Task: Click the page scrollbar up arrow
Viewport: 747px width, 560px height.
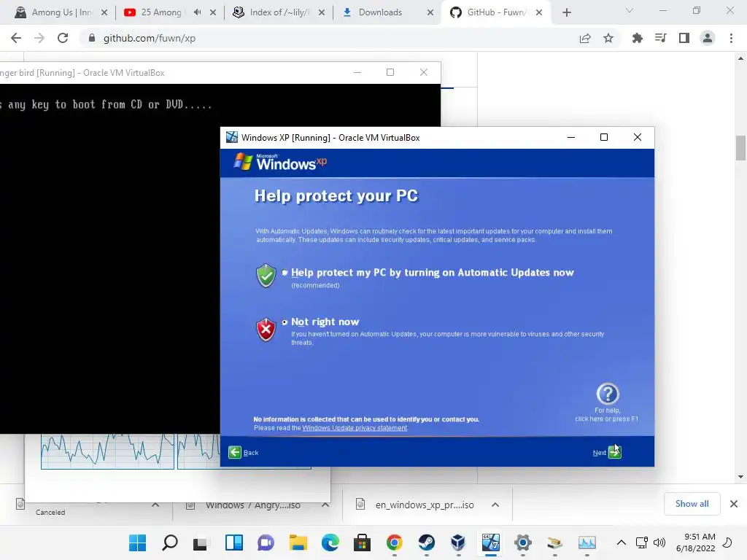Action: click(740, 59)
